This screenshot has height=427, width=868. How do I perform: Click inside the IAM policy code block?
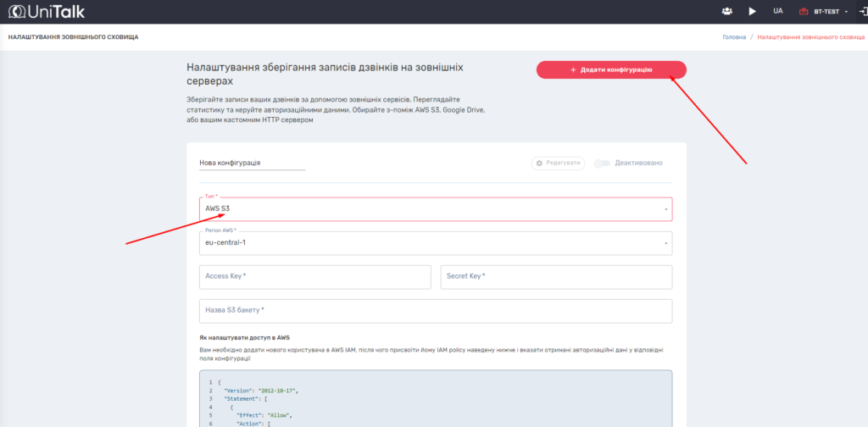(436, 398)
